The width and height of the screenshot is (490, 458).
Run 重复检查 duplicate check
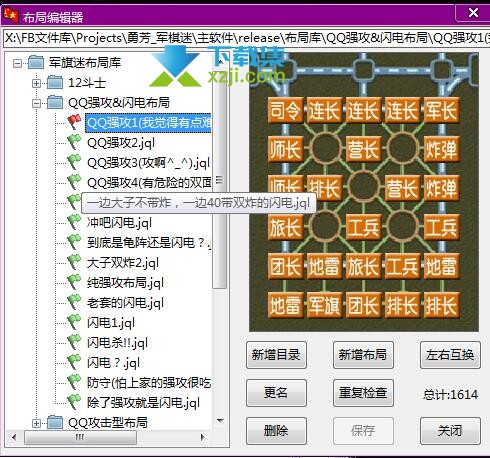(363, 393)
